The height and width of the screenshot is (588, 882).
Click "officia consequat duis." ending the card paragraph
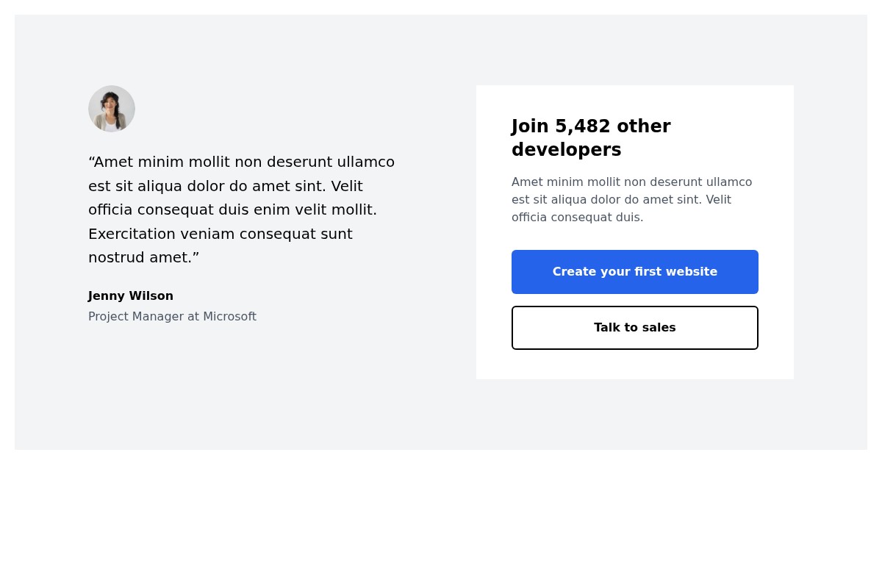pyautogui.click(x=578, y=218)
